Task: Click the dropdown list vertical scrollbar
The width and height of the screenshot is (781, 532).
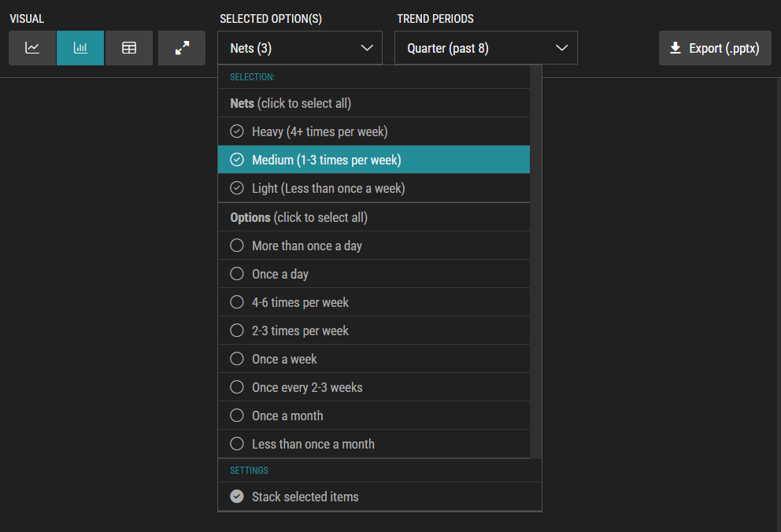Action: (535, 261)
